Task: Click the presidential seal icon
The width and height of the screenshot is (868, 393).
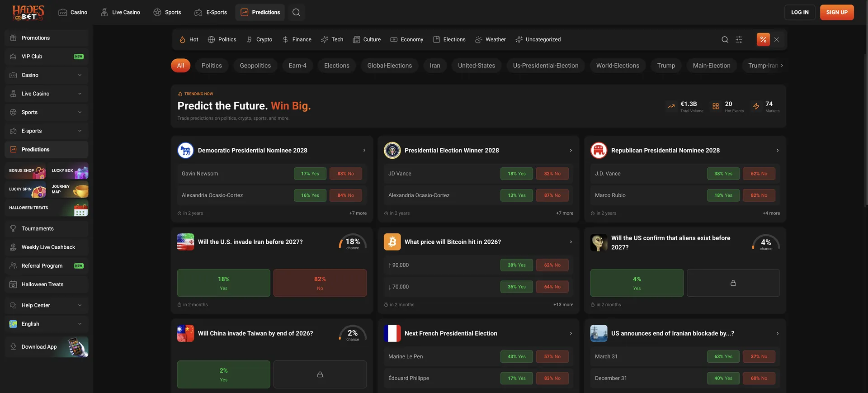Action: point(392,150)
